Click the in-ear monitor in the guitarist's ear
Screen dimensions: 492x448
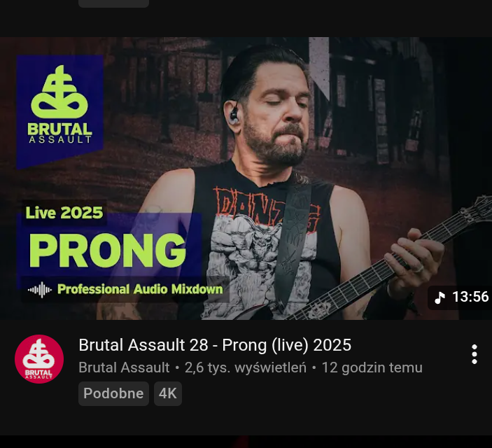(234, 114)
